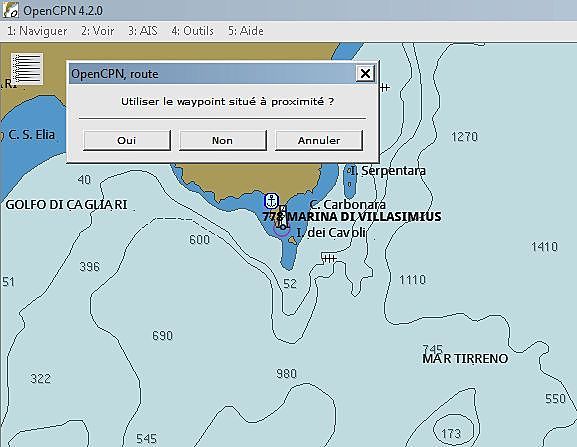Viewport: 577px width, 447px height.
Task: Click the I. Serpentara island shape
Action: coord(349,181)
